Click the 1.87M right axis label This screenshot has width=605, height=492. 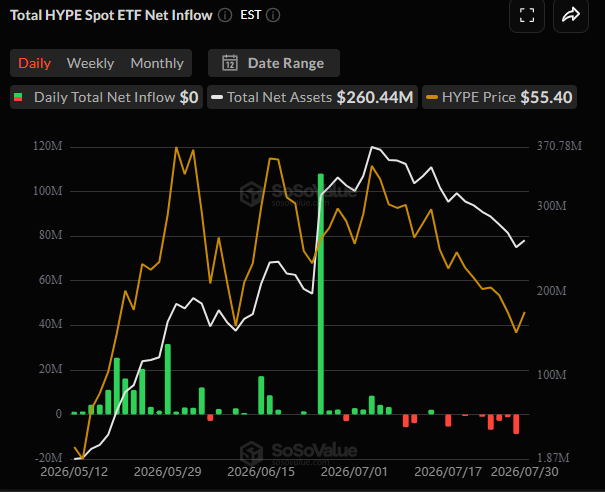click(553, 458)
